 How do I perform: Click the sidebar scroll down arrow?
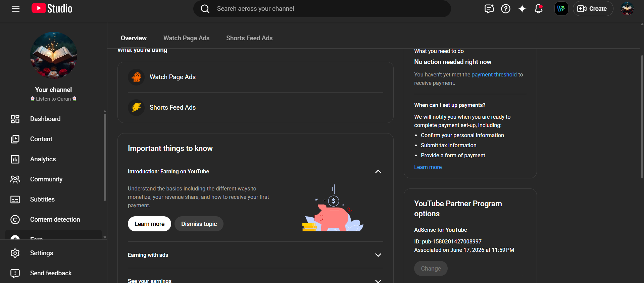point(105,237)
